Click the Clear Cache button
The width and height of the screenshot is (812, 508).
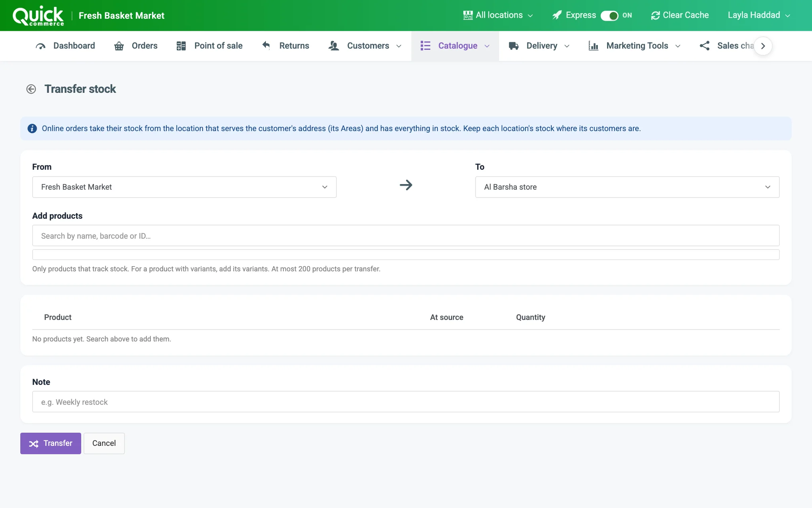(680, 15)
